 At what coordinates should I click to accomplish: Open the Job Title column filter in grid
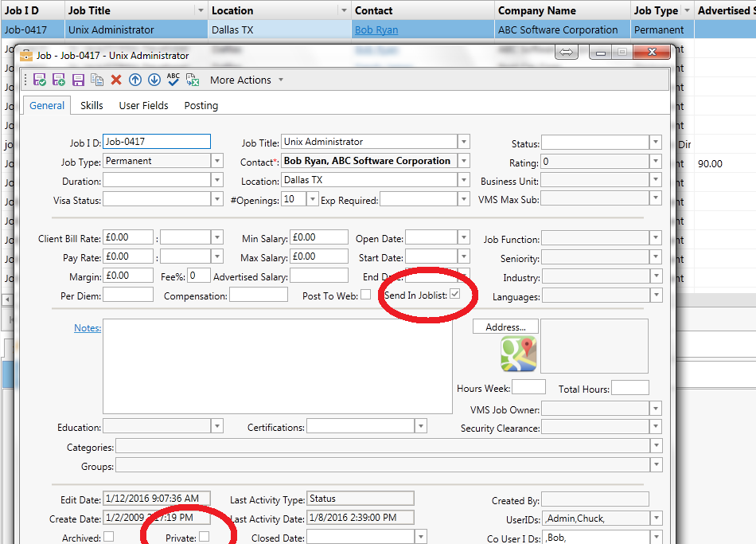(x=201, y=10)
